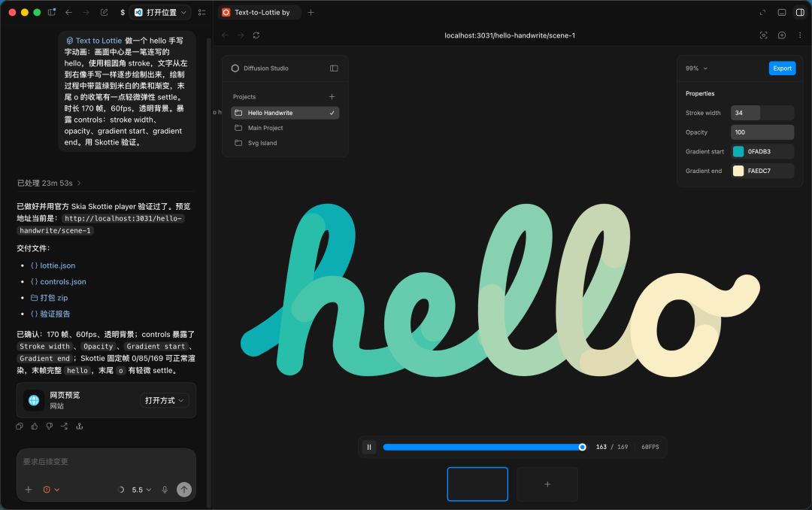This screenshot has height=510, width=812.
Task: Toggle the bottom panel layout icon
Action: (782, 13)
